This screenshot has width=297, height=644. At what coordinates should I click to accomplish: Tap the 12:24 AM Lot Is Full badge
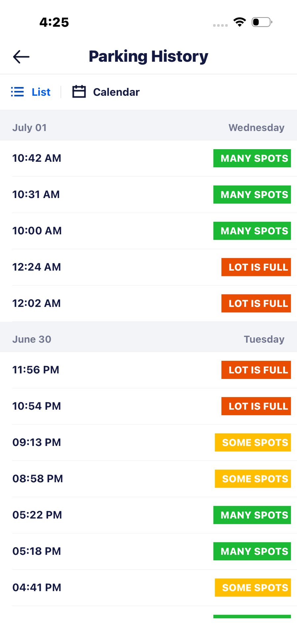click(x=256, y=267)
